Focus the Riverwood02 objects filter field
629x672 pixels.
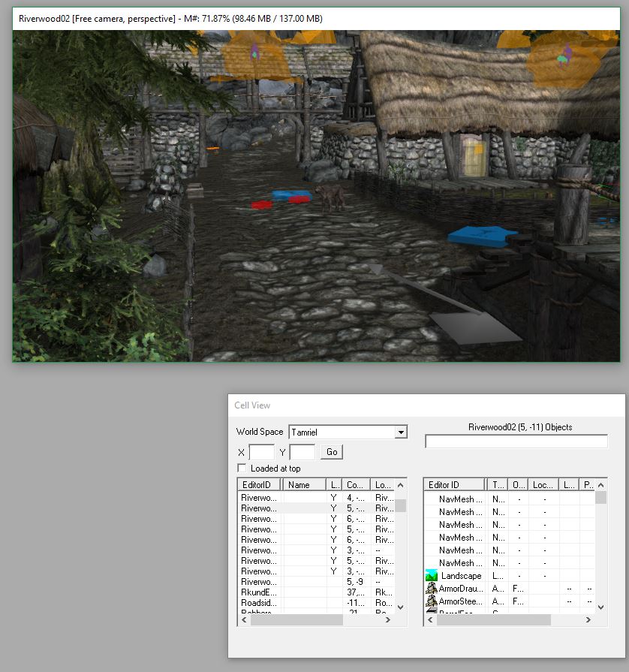click(516, 442)
